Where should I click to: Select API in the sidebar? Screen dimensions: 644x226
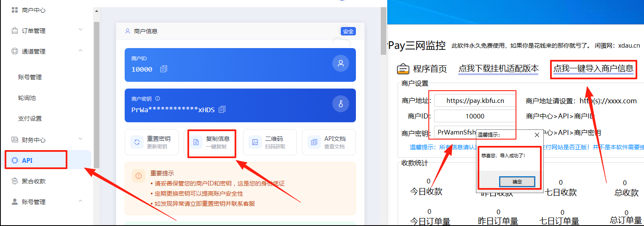27,160
